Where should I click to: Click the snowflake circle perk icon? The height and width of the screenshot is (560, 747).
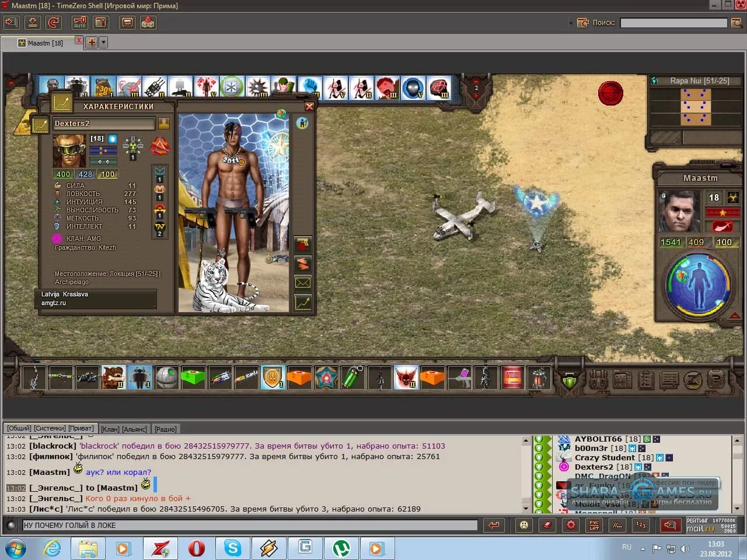[232, 87]
